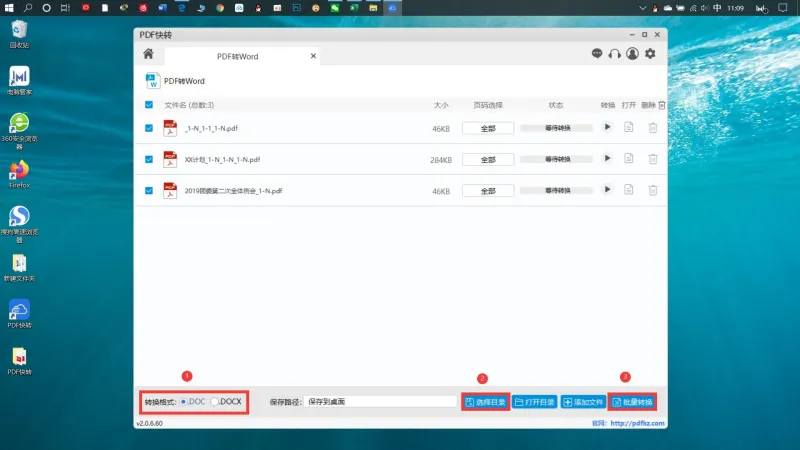The image size is (800, 450).
Task: Open page selection for XX计划 PDF
Action: (x=488, y=160)
